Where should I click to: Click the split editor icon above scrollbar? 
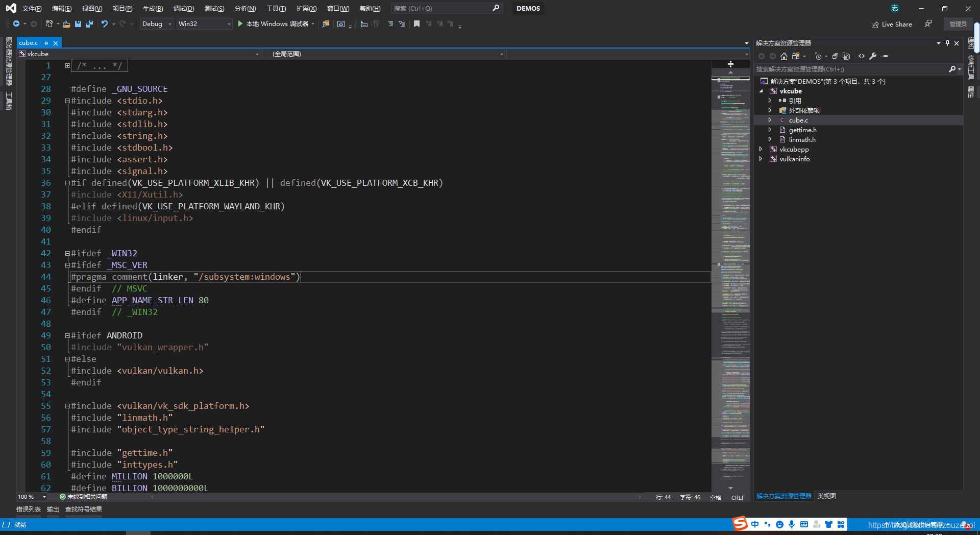pyautogui.click(x=730, y=64)
